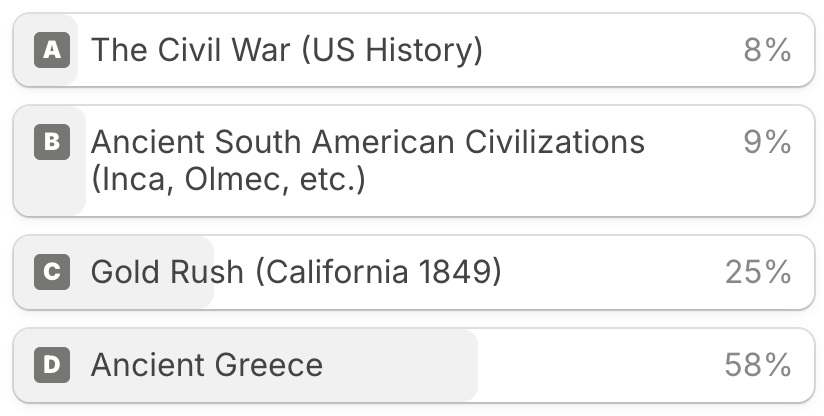Click the 58% result for Ancient Greece
This screenshot has width=824, height=416.
click(758, 366)
